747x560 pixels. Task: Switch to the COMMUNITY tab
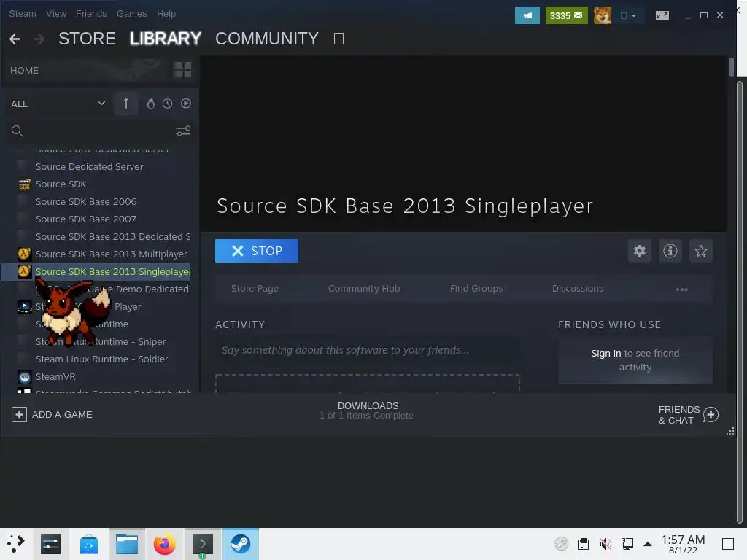coord(267,39)
